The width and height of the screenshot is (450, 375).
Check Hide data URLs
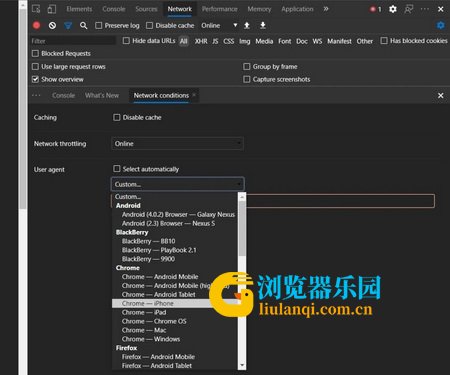coord(126,41)
